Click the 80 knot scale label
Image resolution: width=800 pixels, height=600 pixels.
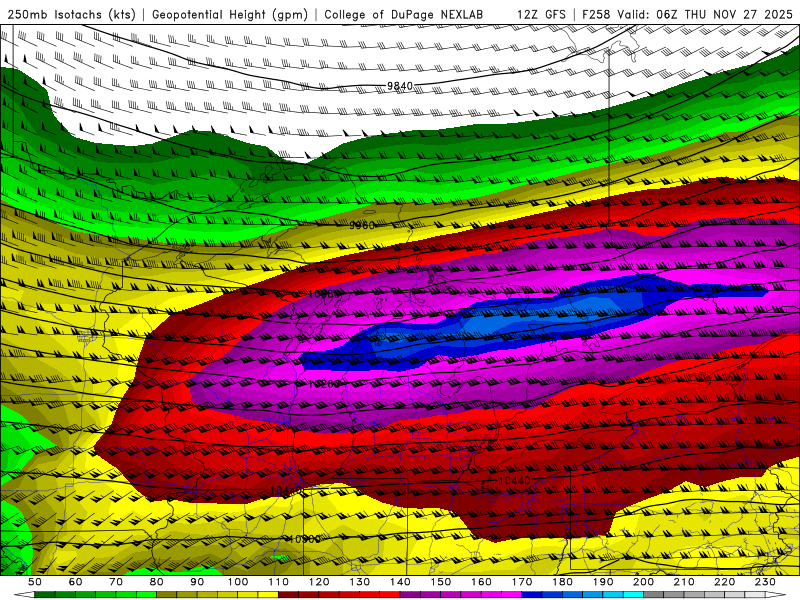point(157,582)
